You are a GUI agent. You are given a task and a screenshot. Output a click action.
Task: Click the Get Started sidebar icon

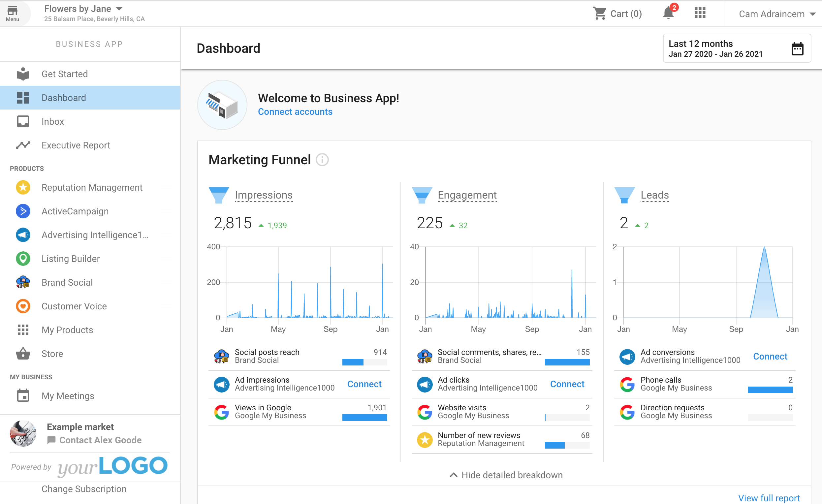pos(23,74)
